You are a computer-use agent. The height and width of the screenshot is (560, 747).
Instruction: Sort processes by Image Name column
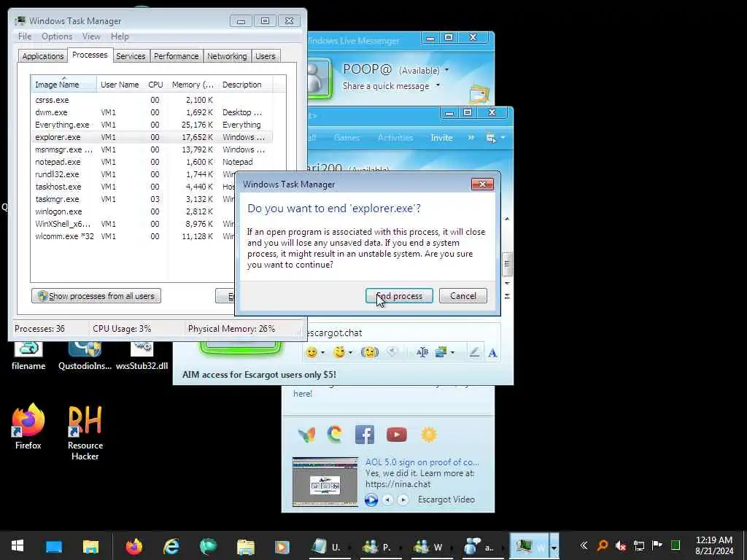[64, 85]
